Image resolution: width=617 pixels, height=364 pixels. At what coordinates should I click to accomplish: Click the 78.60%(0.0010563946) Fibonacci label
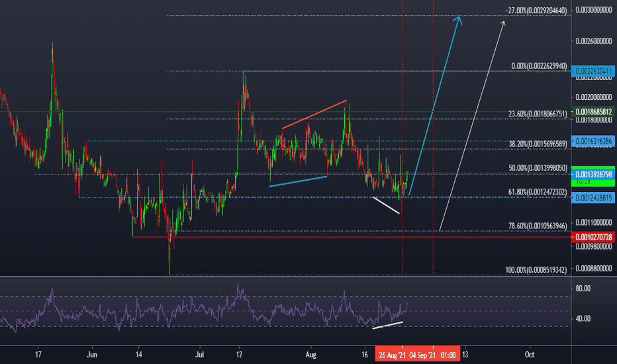538,226
